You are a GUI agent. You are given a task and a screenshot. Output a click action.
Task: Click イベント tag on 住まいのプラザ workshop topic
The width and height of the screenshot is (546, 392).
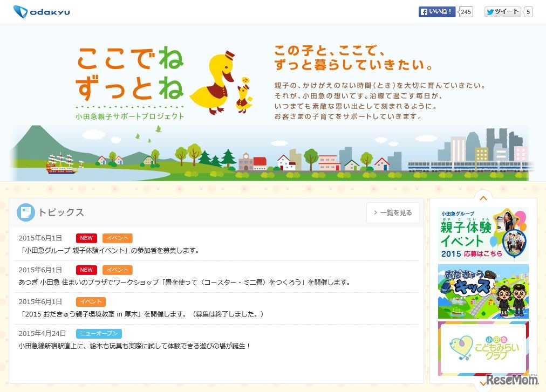[118, 270]
